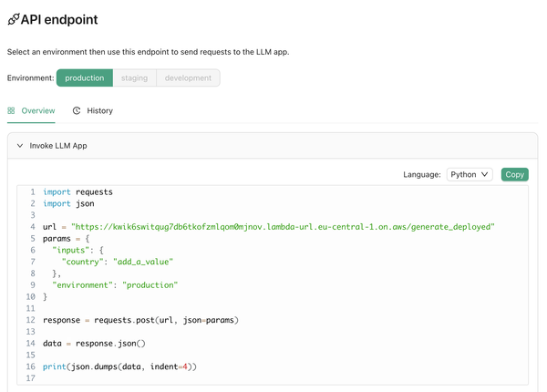Choose the development environment
547x392 pixels.
click(188, 78)
